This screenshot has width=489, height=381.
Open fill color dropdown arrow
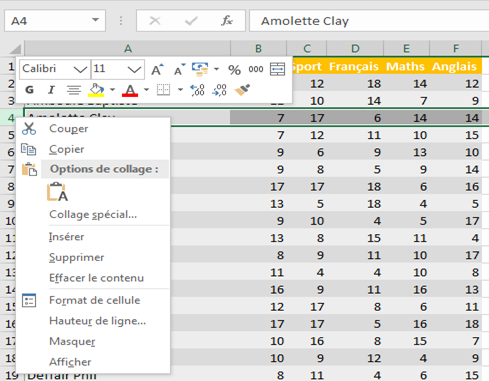coord(112,90)
